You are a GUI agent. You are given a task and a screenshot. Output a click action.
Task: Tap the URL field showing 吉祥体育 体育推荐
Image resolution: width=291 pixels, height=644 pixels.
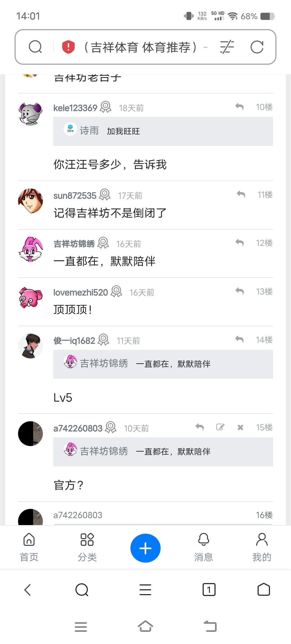click(x=141, y=47)
